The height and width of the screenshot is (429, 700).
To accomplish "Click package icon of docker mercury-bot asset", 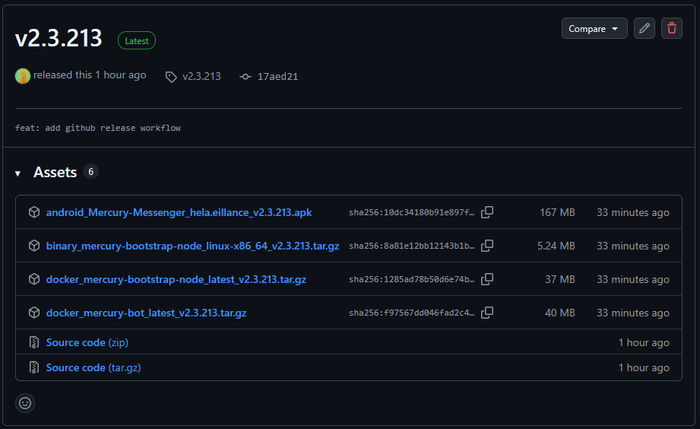I will 34,312.
